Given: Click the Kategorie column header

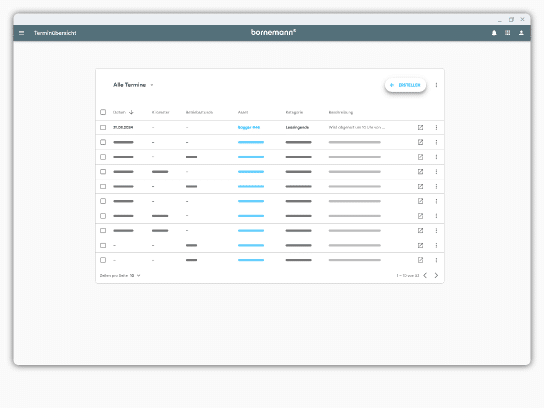Looking at the screenshot, I should click(294, 112).
